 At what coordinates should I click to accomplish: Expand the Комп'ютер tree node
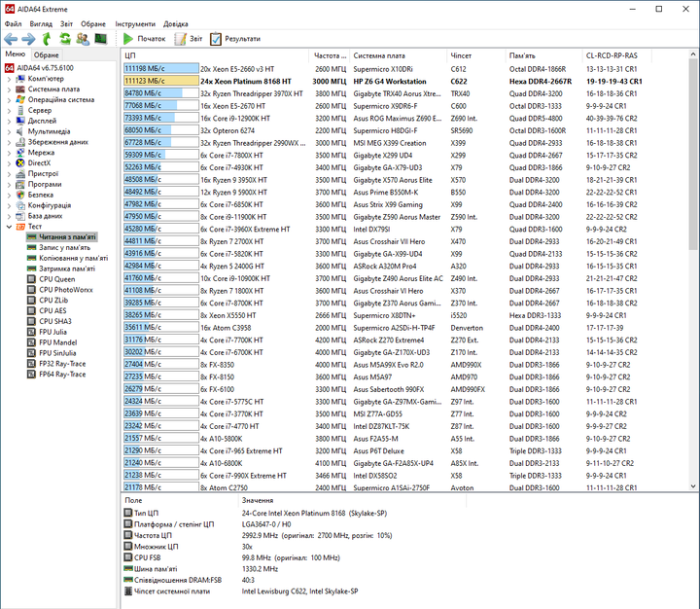pyautogui.click(x=9, y=79)
